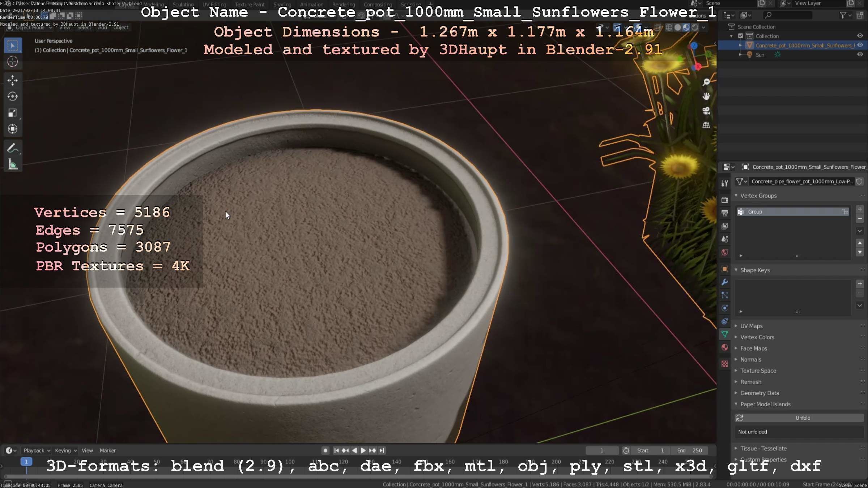Expand Concrete_pot object in outliner tree
Viewport: 868px width, 488px height.
pos(740,45)
